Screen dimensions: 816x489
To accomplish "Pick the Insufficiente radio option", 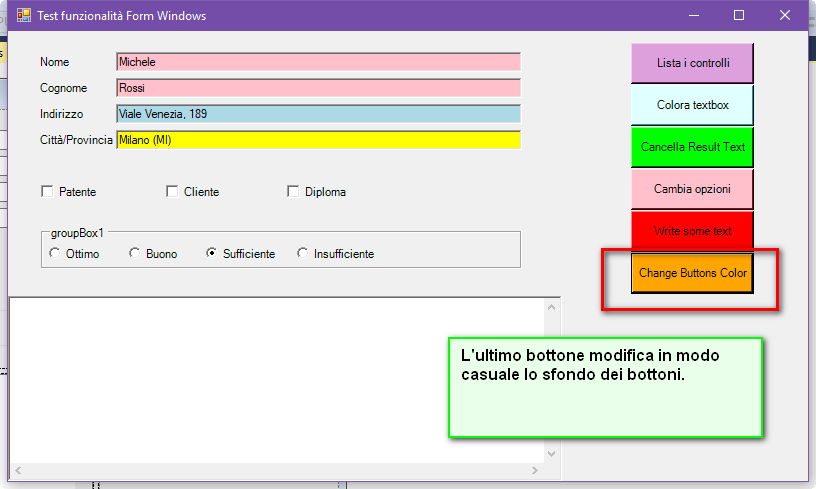I will [303, 254].
